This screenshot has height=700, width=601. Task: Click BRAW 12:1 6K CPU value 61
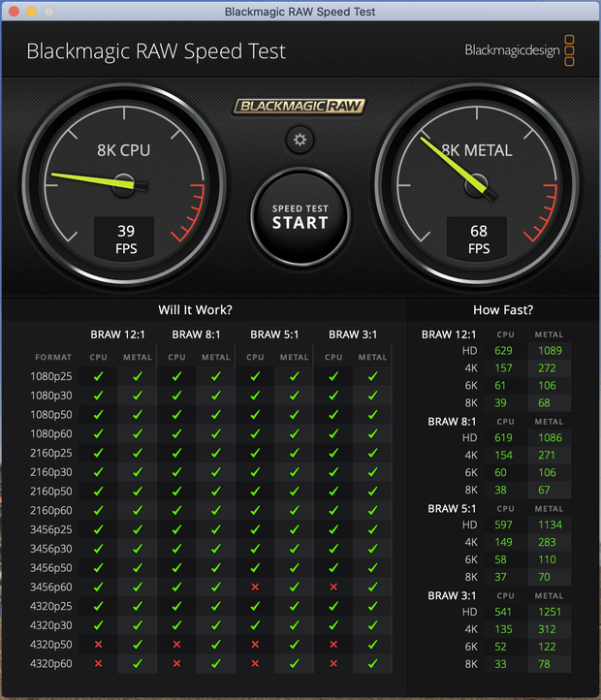(x=500, y=385)
